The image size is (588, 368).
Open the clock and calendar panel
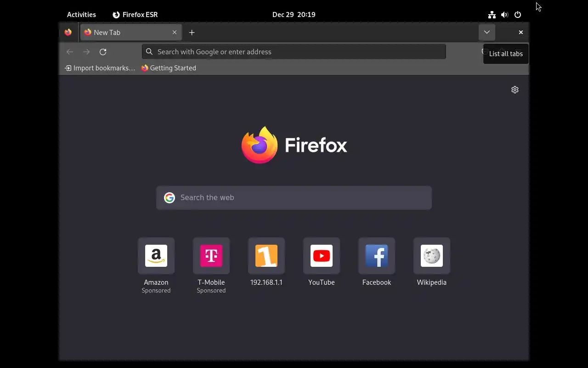(x=294, y=14)
